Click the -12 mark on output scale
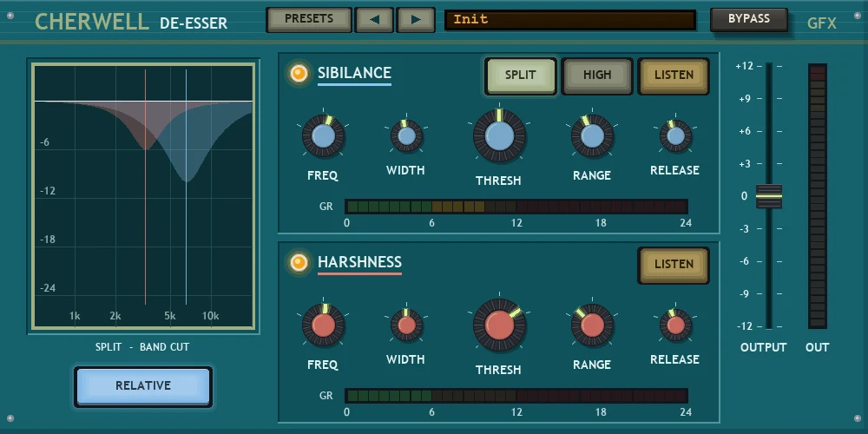 point(745,326)
